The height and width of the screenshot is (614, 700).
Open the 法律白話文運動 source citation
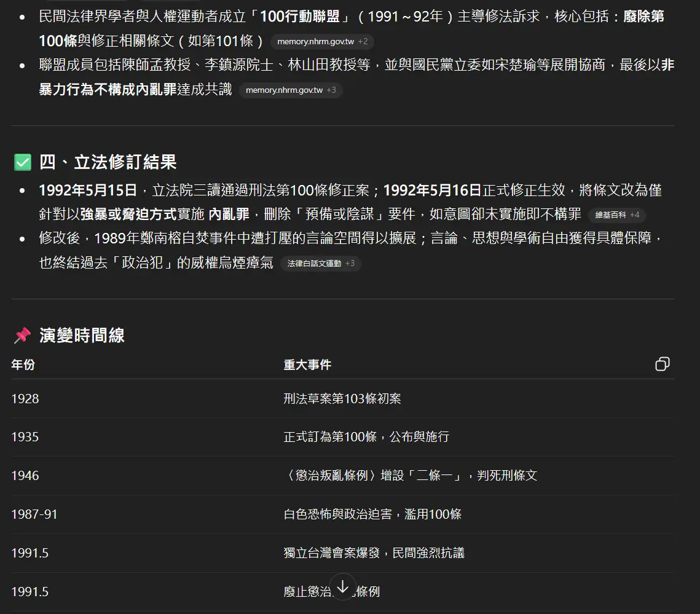315,263
